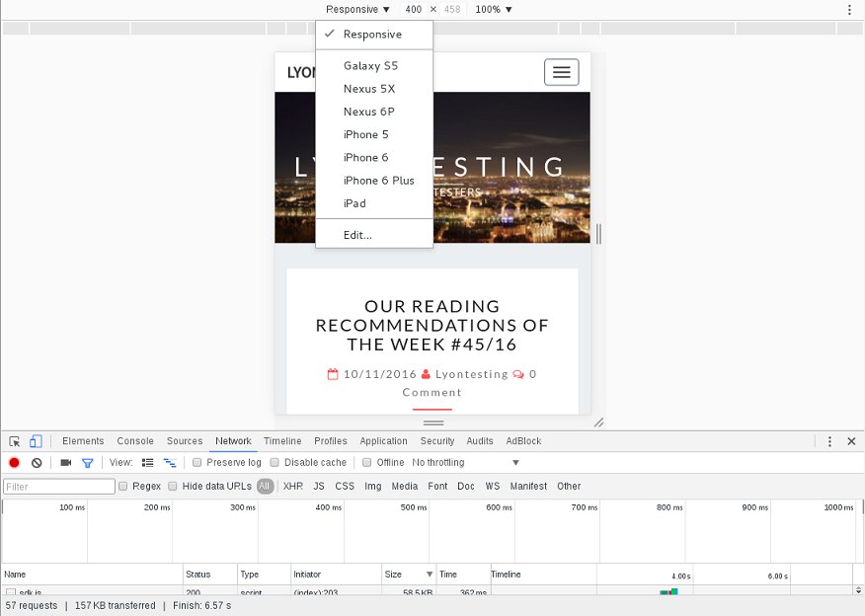Select Nexus 6P device
Image resolution: width=865 pixels, height=616 pixels.
[374, 112]
